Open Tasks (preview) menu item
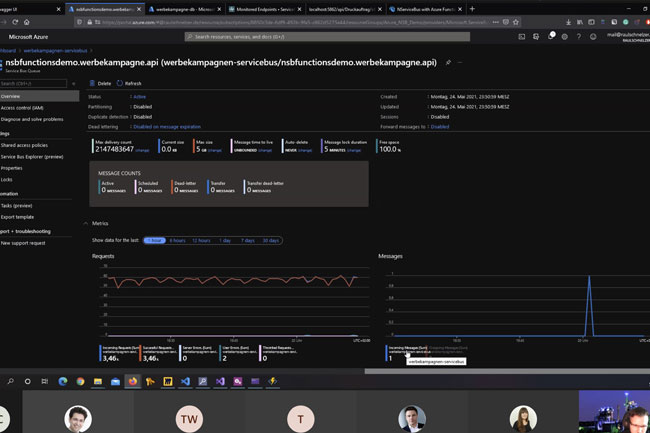 tap(17, 206)
